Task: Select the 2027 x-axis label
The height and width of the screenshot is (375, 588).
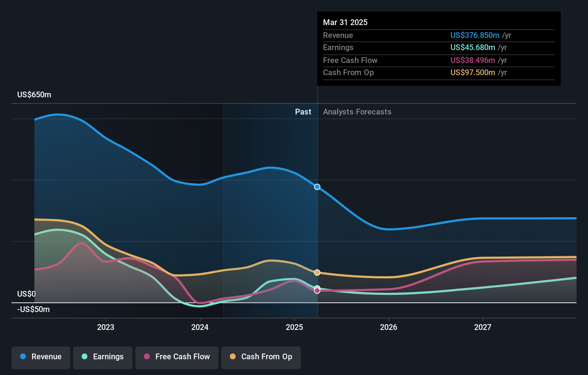Action: coord(483,327)
